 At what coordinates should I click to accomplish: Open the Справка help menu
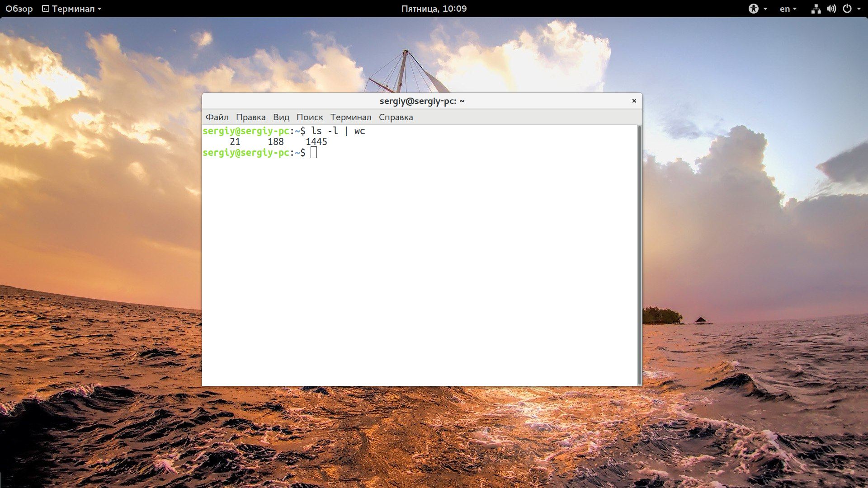coord(396,117)
